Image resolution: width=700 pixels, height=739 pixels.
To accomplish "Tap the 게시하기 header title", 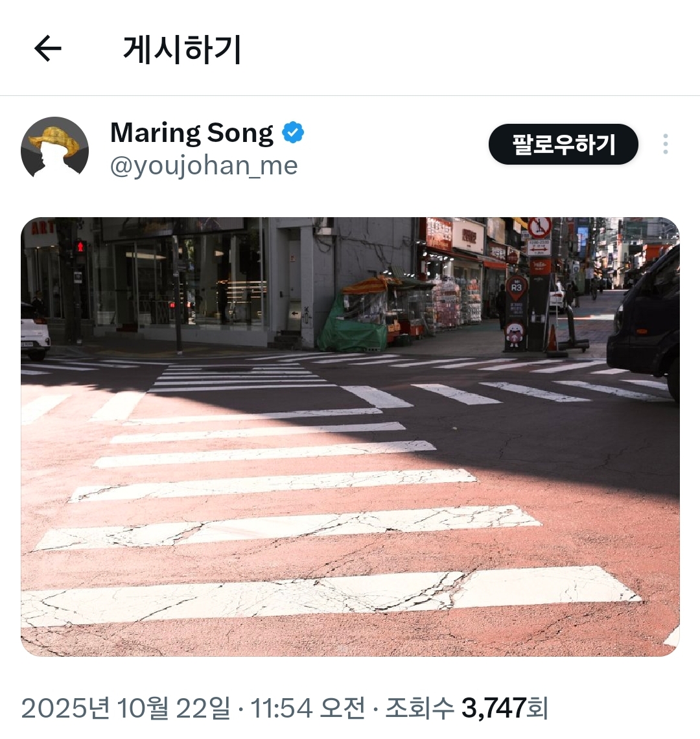I will click(182, 49).
